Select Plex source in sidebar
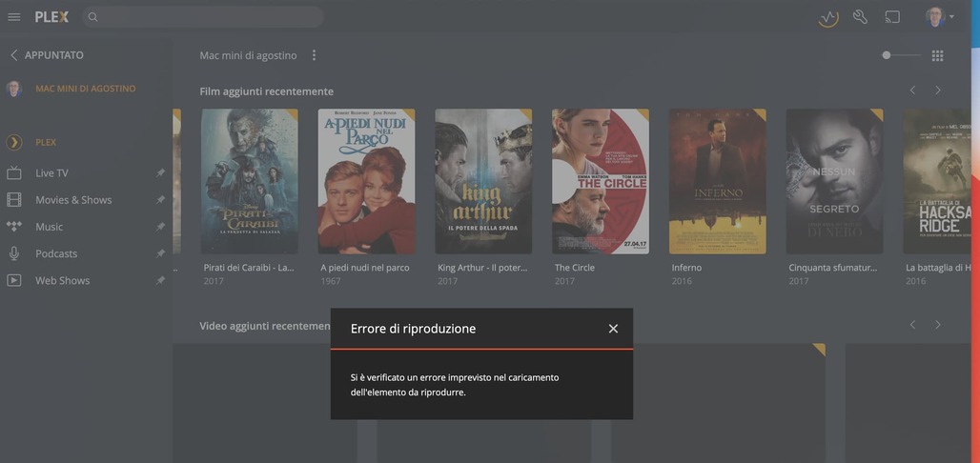This screenshot has width=980, height=463. pos(46,143)
